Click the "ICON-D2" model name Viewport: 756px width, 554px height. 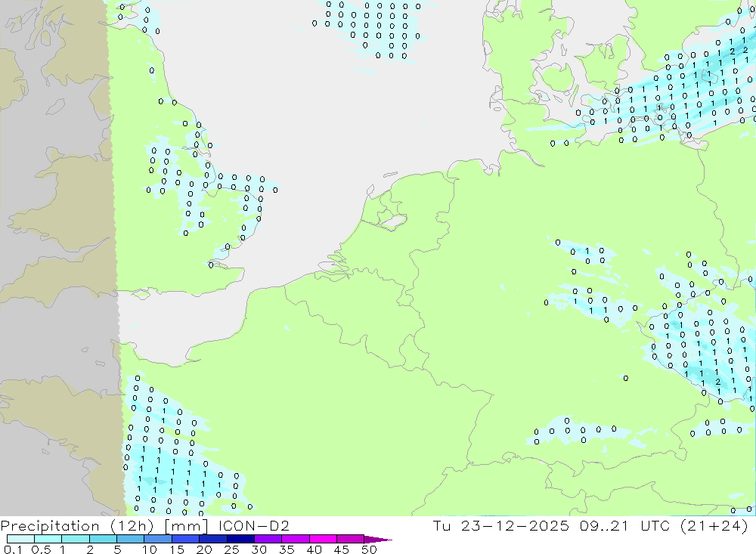tap(254, 525)
